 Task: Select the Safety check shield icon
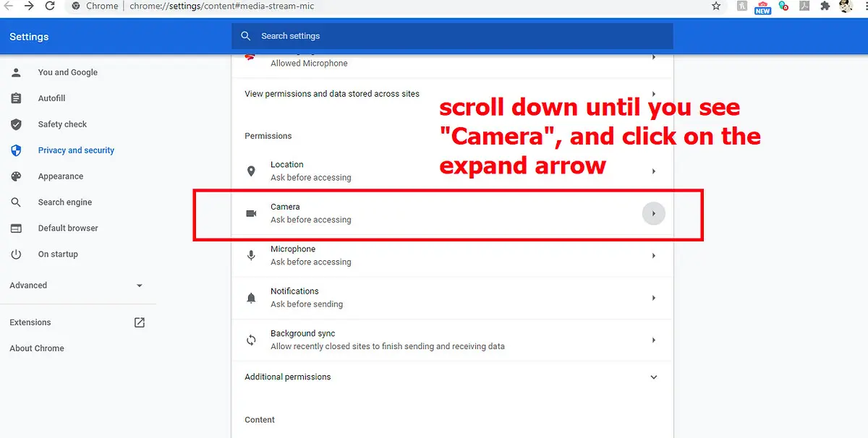pos(16,124)
